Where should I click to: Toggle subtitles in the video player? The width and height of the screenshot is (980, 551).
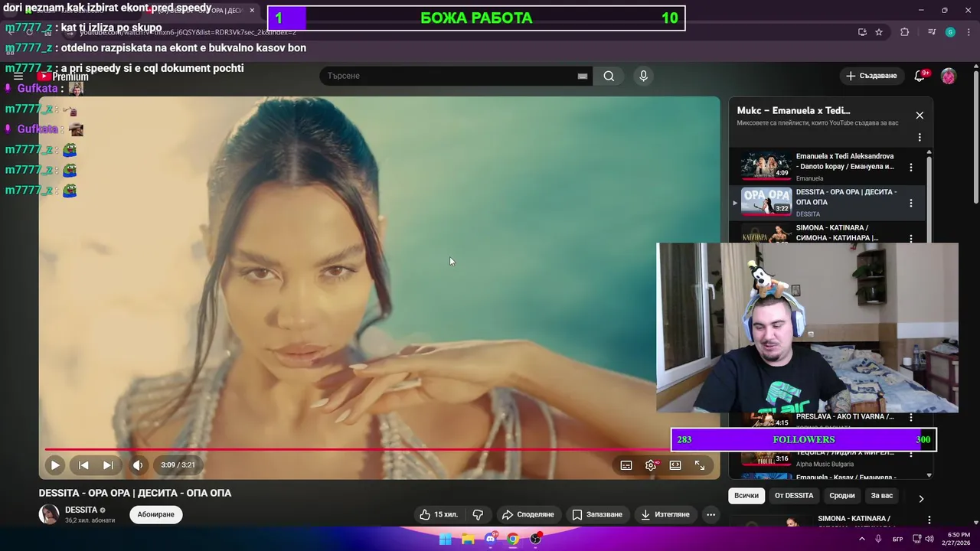coord(626,465)
